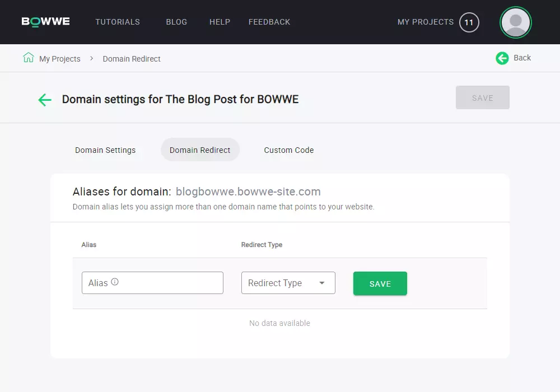Screen dimensions: 560x392
Task: Click Domain Redirect breadcrumb item
Action: (132, 59)
